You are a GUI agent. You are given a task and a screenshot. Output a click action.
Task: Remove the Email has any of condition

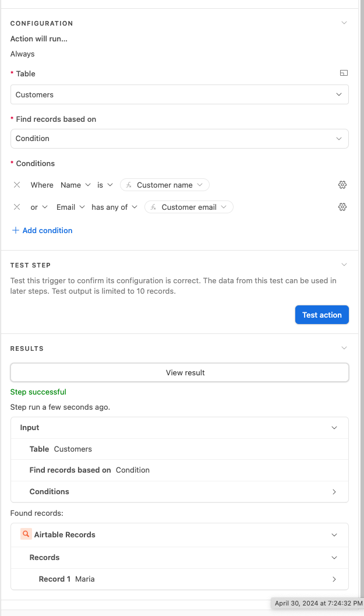pyautogui.click(x=17, y=207)
